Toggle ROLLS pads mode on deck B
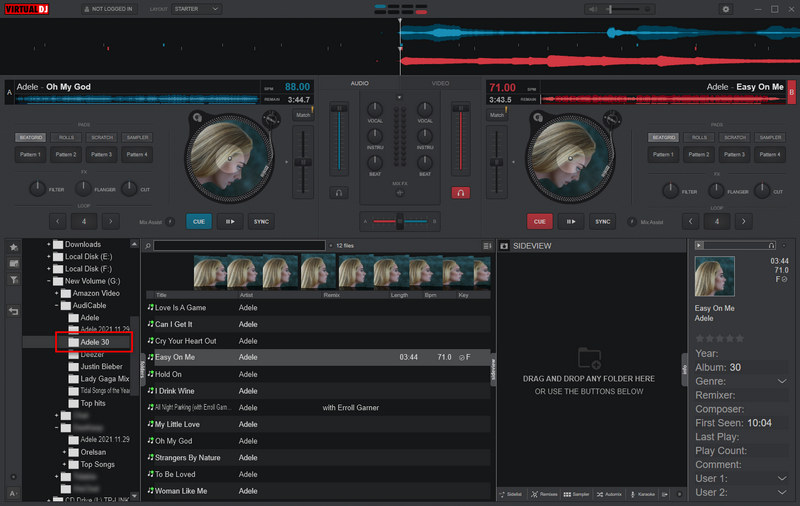Screen dimensions: 800x506 point(699,137)
